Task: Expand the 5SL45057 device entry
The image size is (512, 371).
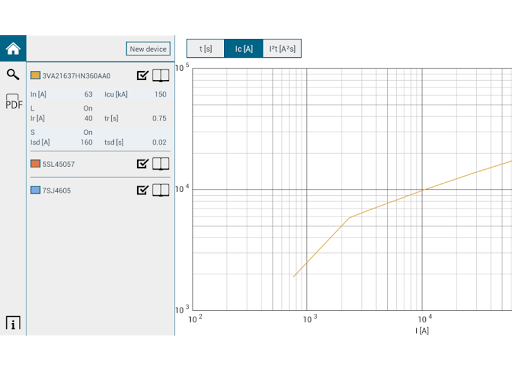Action: (58, 164)
